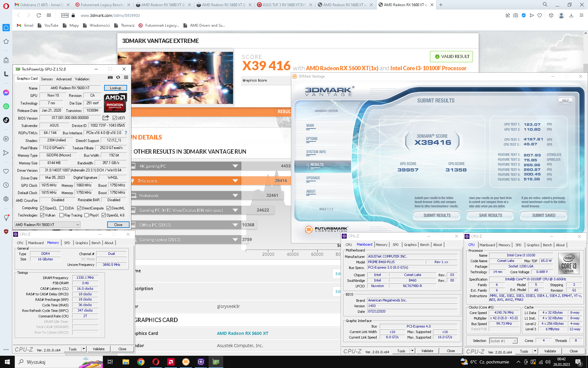588x368 pixels.
Task: Toggle the Vulkan checkbox
Action: pyautogui.click(x=42, y=215)
